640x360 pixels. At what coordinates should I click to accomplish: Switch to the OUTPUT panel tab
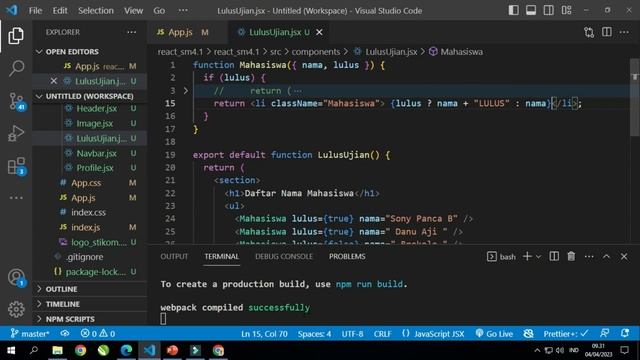[x=174, y=257]
